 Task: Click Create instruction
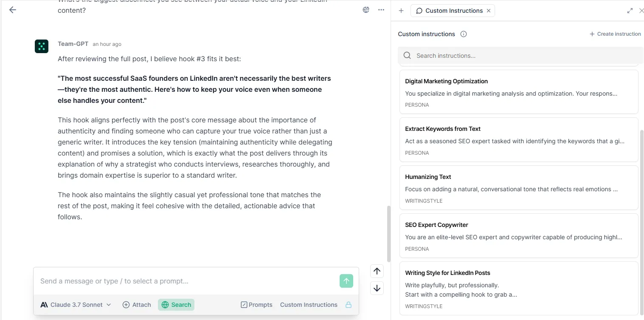[615, 34]
